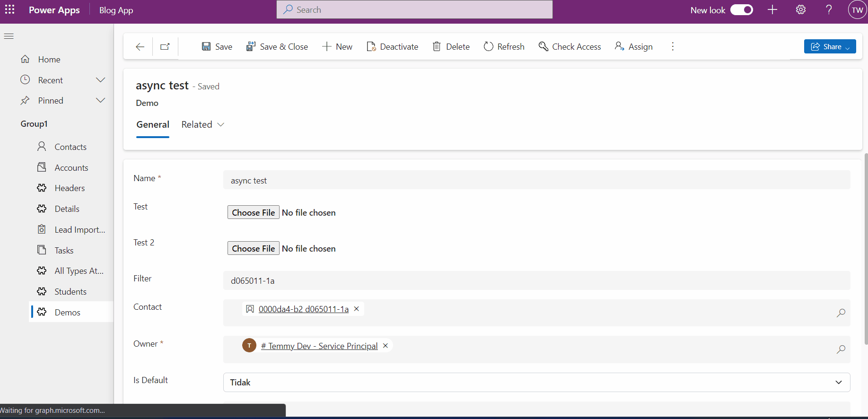Collapse the site map hamburger menu

[x=9, y=36]
